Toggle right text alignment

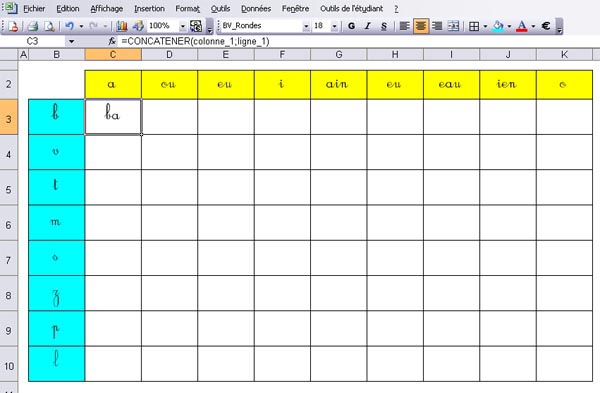437,26
